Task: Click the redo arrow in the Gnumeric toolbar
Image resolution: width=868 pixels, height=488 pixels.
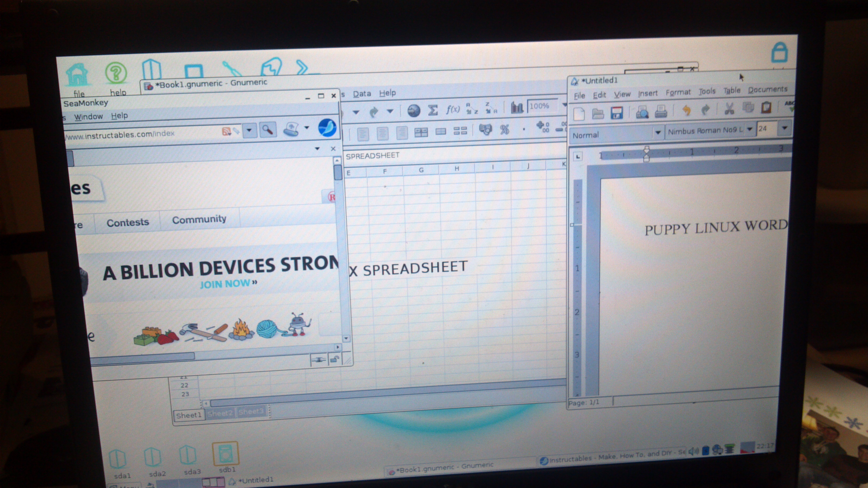Action: [373, 112]
